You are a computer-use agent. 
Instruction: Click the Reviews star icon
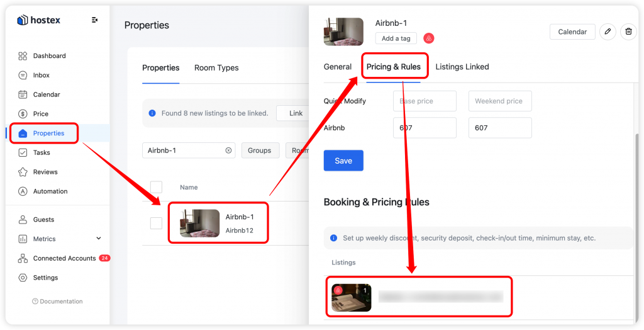[x=23, y=172]
